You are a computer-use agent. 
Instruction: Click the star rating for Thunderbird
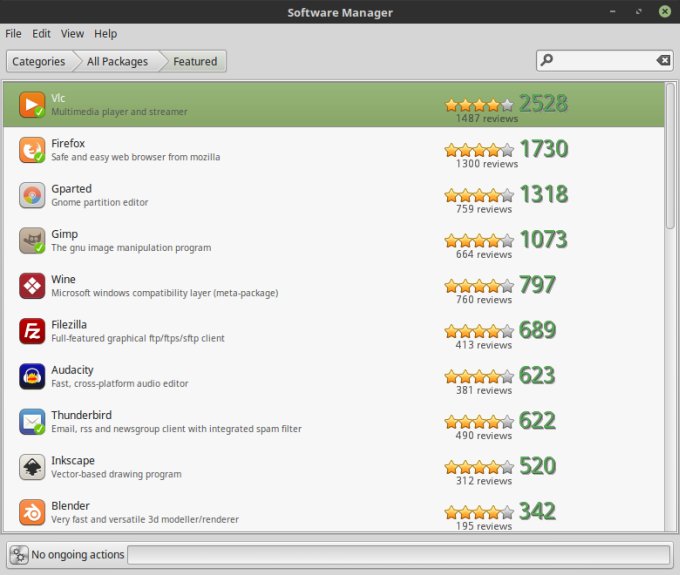point(479,421)
